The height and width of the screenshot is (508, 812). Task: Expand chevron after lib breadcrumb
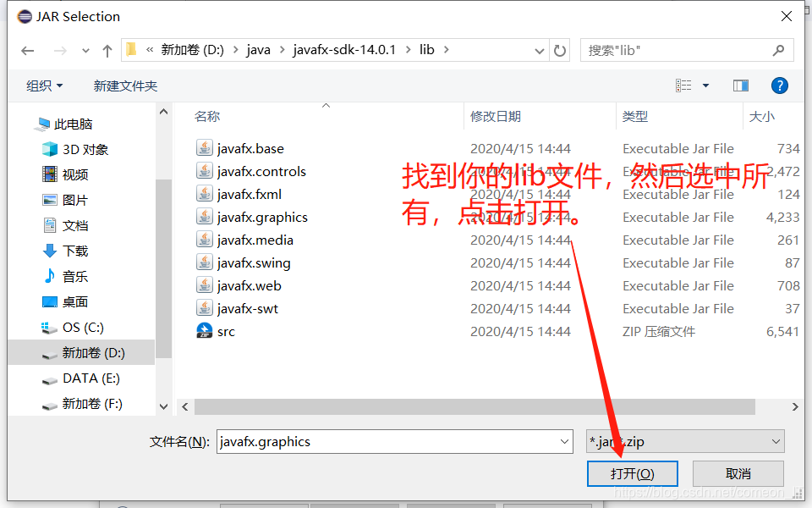[446, 50]
